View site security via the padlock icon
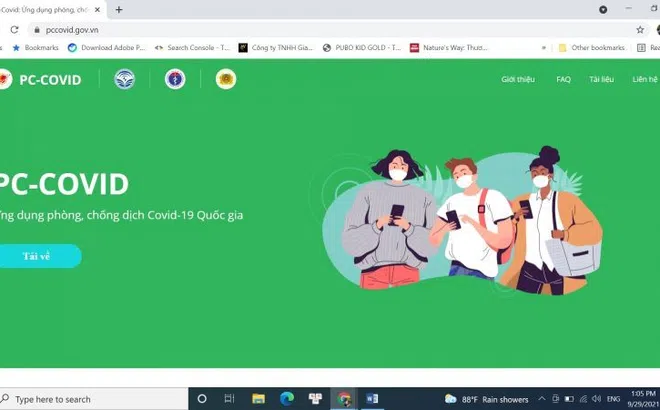660x410 pixels. coord(37,30)
